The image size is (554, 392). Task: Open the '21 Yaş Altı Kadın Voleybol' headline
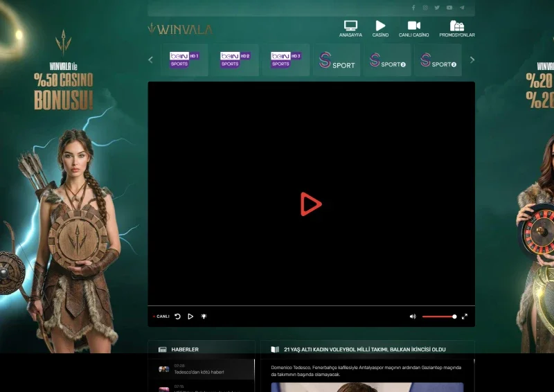tap(365, 350)
